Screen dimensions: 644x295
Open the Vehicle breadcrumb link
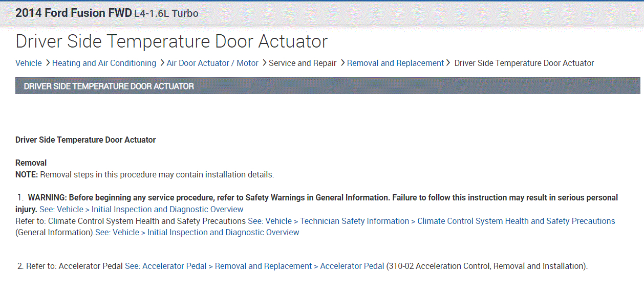29,63
